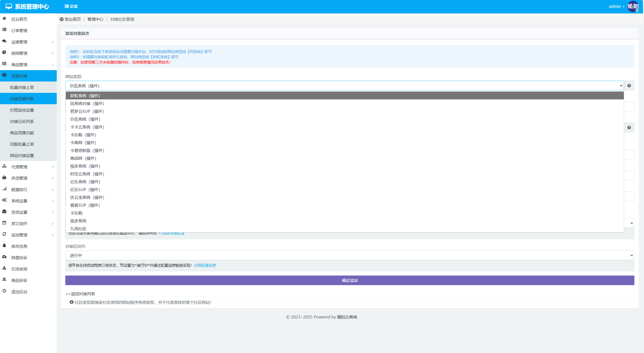Collapse the 货源对接 chevron
This screenshot has height=353, width=644.
click(53, 76)
